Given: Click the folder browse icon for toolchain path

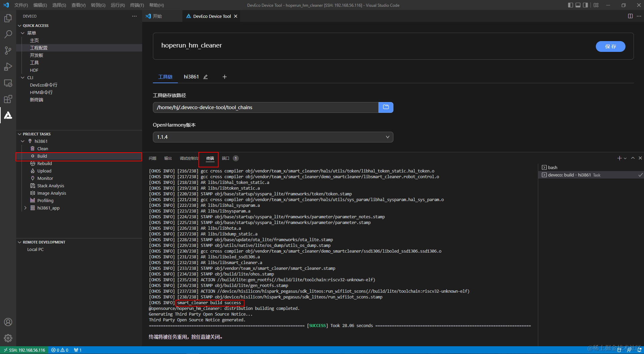Looking at the screenshot, I should (386, 107).
